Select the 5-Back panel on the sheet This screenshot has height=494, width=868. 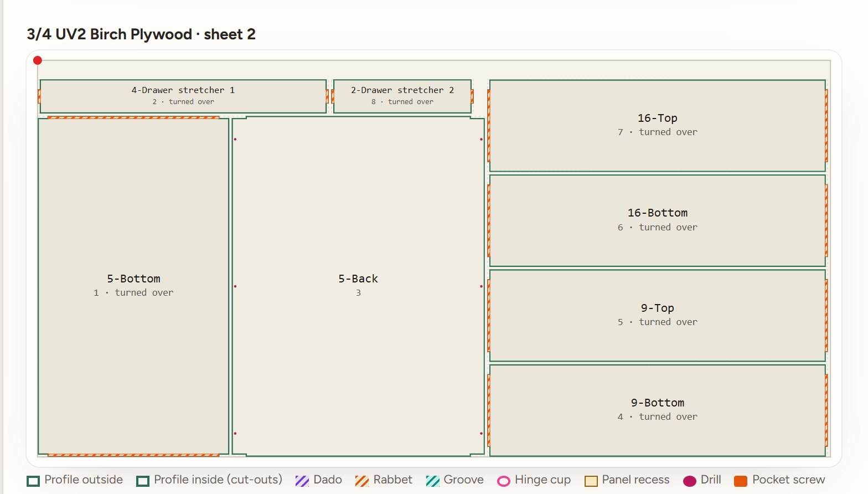pos(358,286)
